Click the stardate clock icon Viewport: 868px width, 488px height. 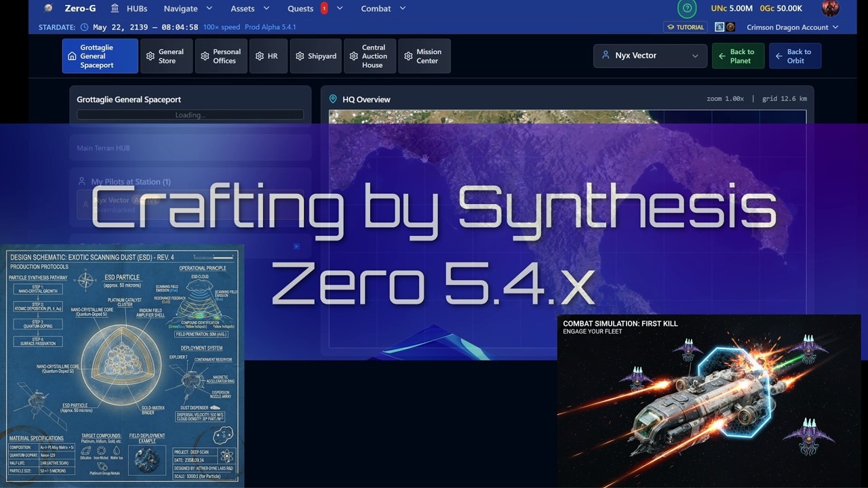tap(84, 27)
